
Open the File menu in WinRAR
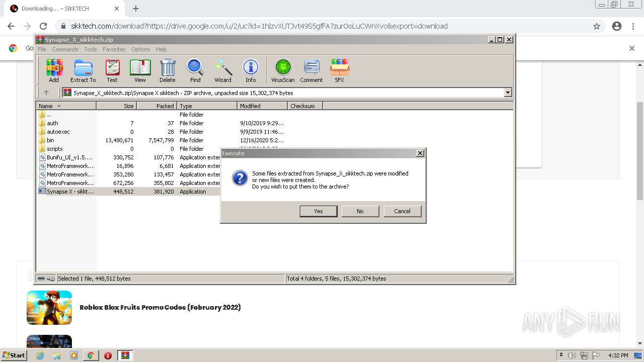coord(42,49)
